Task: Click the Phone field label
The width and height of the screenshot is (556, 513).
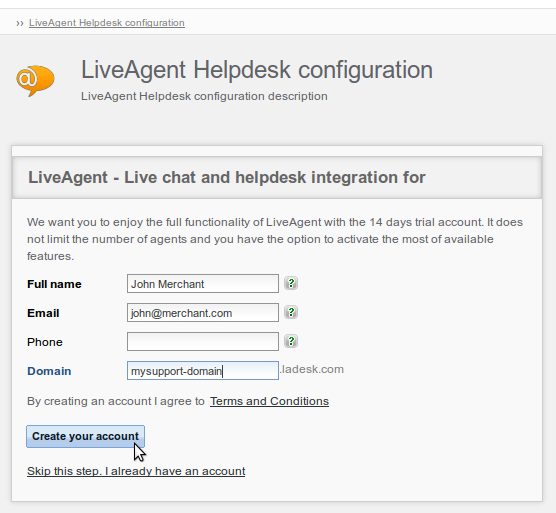Action: pos(45,342)
